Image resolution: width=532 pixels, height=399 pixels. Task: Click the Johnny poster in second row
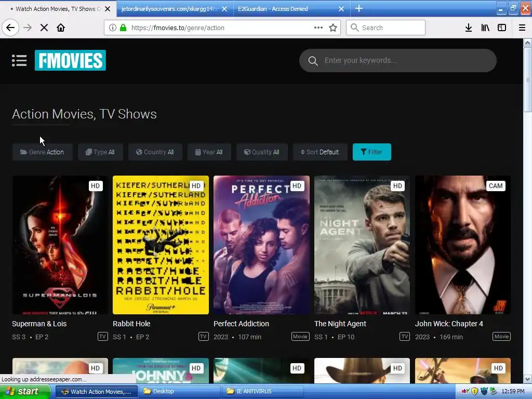pos(161,371)
